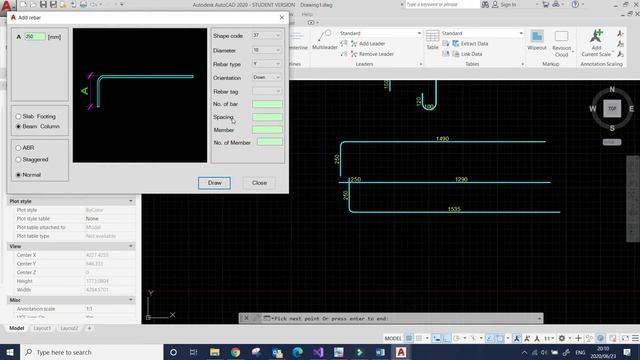Click the Workspace Switching gear icon
The image size is (640, 360).
pyautogui.click(x=562, y=338)
